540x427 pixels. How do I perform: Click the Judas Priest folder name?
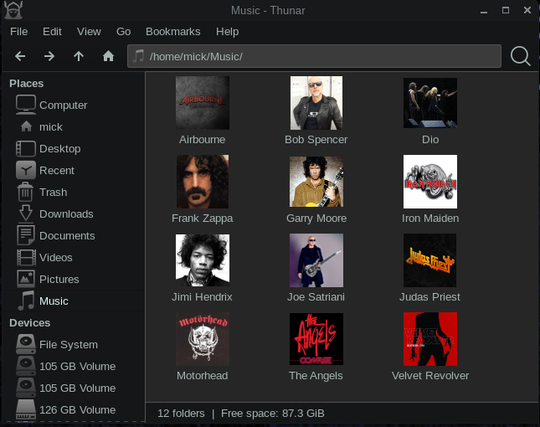(430, 297)
